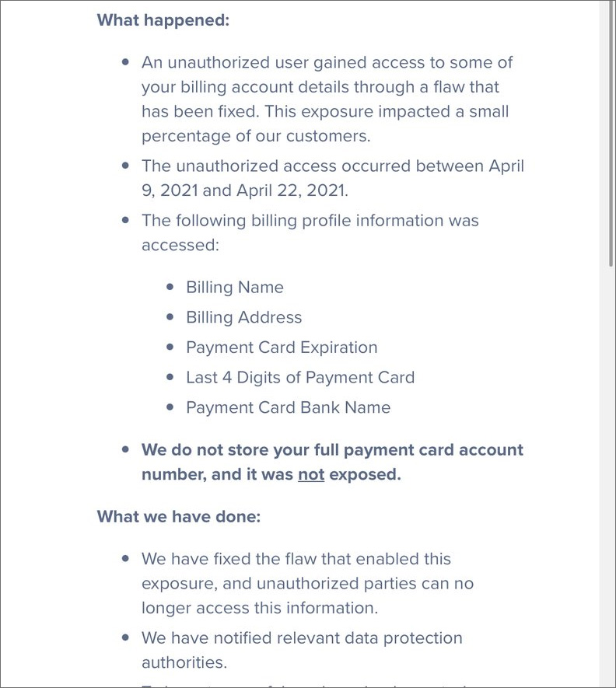The image size is (616, 688).
Task: Click the vertical scrollbar thumb
Action: [611, 134]
